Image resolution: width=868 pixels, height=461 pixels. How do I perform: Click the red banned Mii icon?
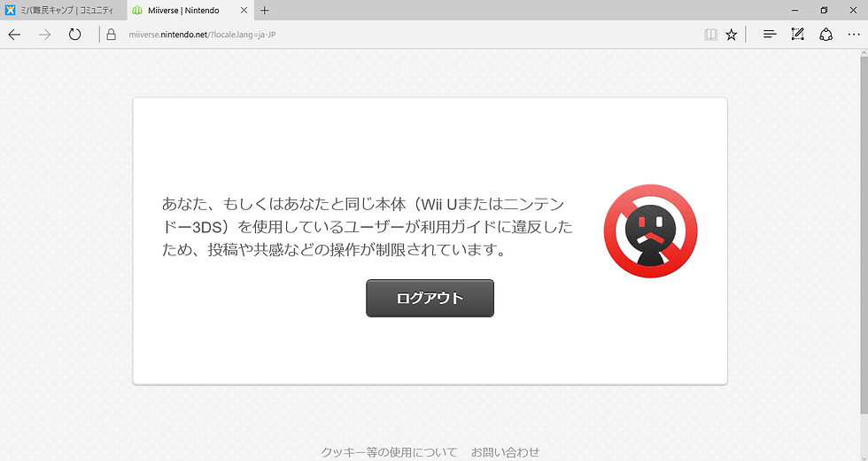coord(650,231)
